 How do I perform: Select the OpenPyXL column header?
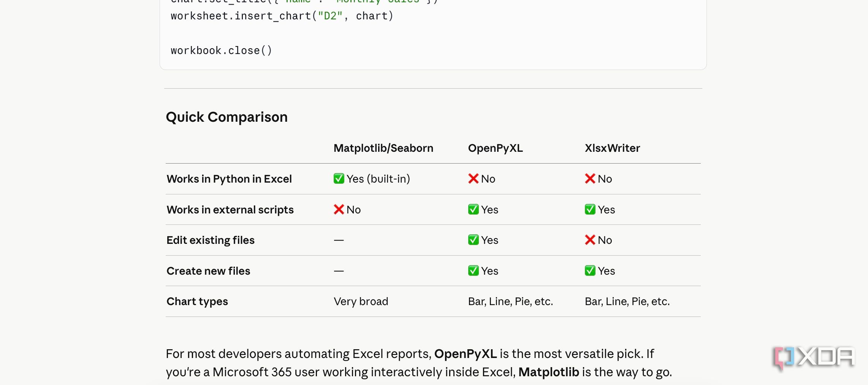pyautogui.click(x=495, y=148)
